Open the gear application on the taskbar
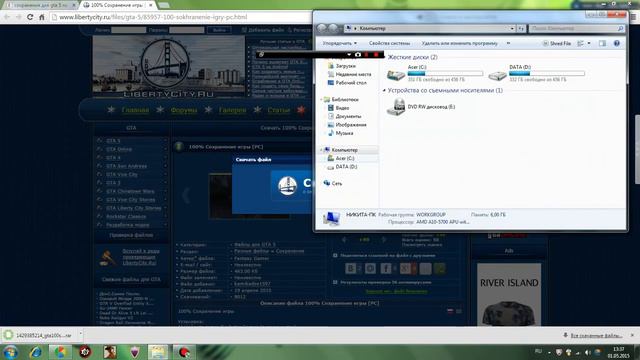 pyautogui.click(x=85, y=352)
